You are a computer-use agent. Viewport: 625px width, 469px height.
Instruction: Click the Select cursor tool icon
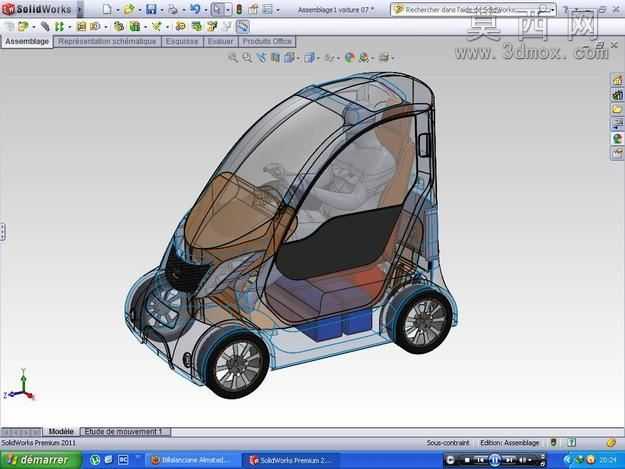[x=218, y=9]
